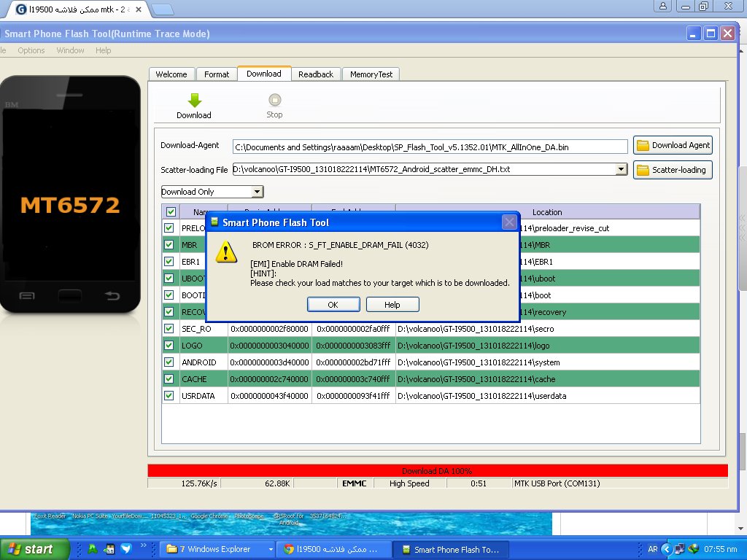Switch to the Welcome tab
The height and width of the screenshot is (560, 747).
click(171, 74)
